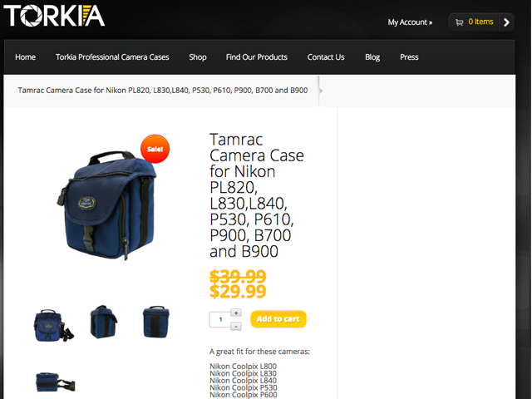This screenshot has height=399, width=532.
Task: Open Find Our Products page
Action: click(x=257, y=57)
